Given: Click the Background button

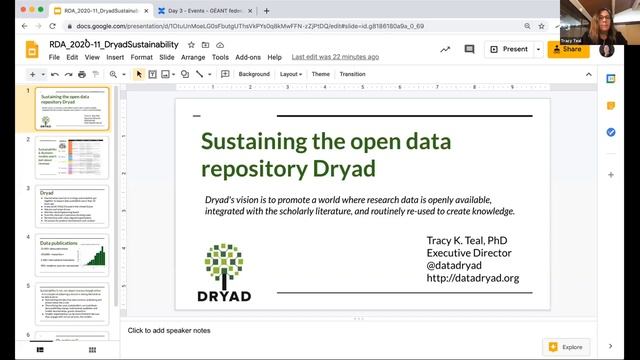Looking at the screenshot, I should point(254,74).
